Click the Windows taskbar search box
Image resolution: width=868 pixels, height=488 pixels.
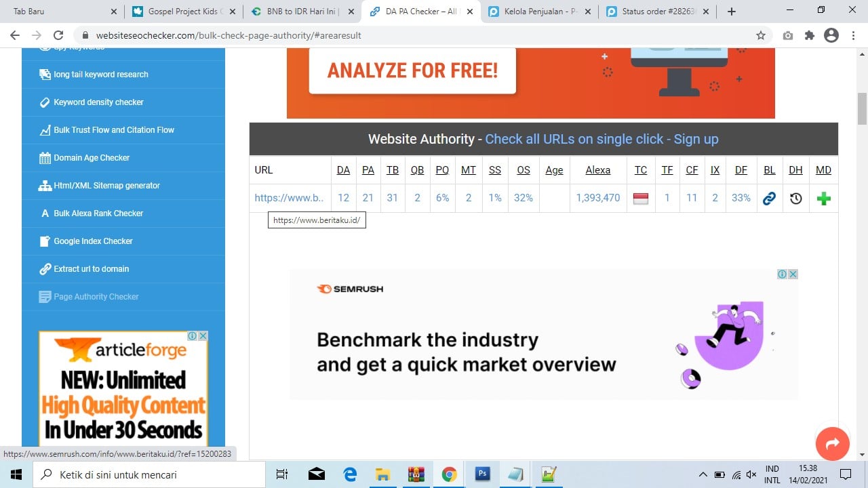tap(149, 474)
